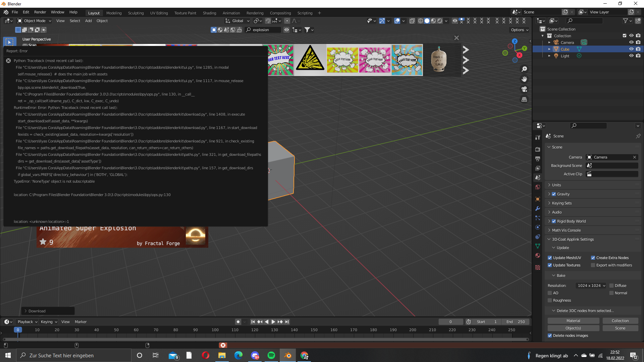Open the Transform Orientation Global dropdown

point(237,21)
